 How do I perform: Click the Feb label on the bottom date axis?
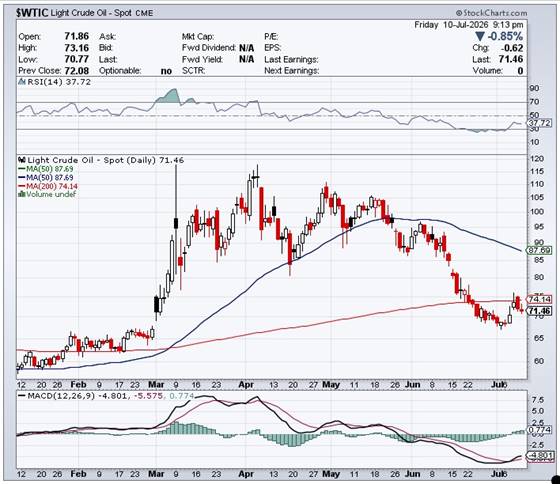tap(78, 474)
